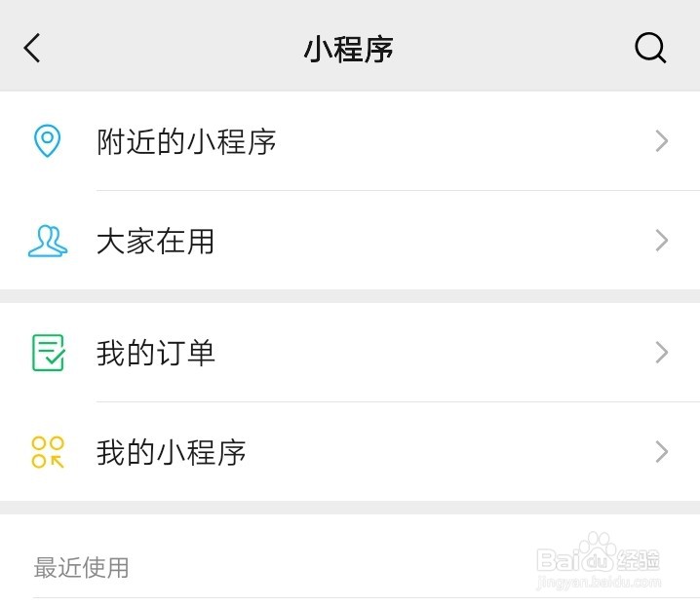Click the 小程序 page title
700x606 pixels.
click(x=349, y=49)
